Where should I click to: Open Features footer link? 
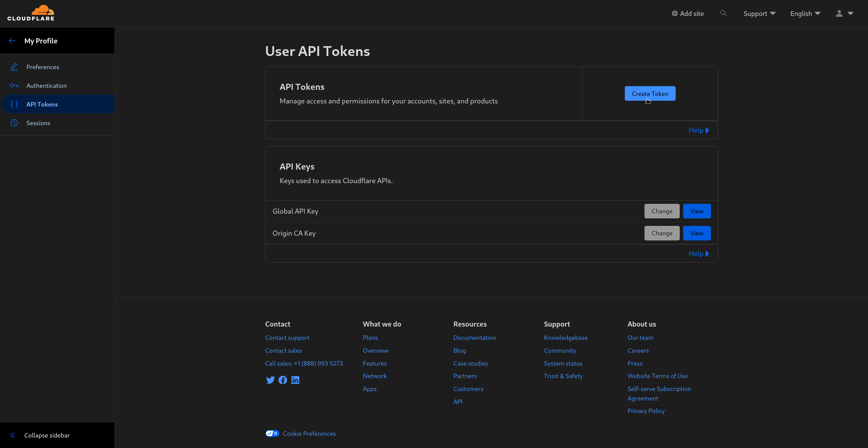click(x=375, y=363)
